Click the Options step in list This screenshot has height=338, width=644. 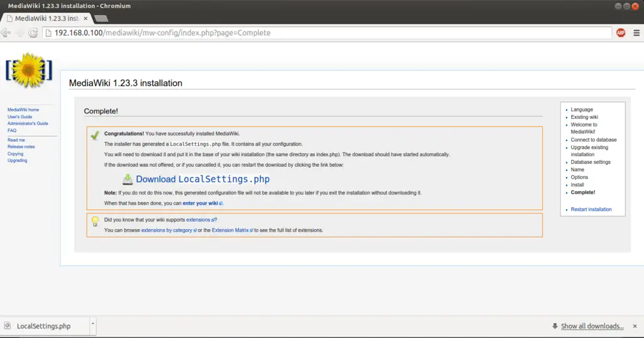(x=579, y=177)
